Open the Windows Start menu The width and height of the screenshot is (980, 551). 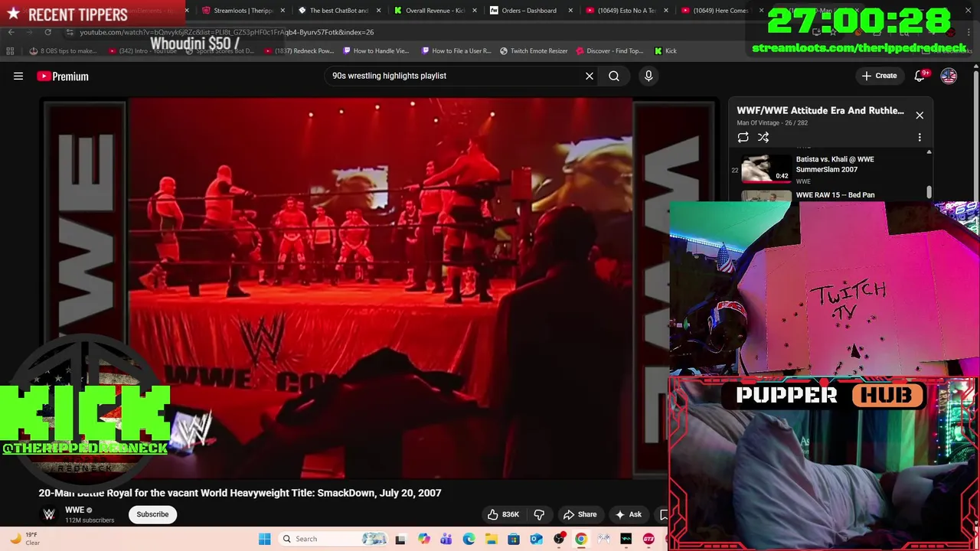click(264, 539)
